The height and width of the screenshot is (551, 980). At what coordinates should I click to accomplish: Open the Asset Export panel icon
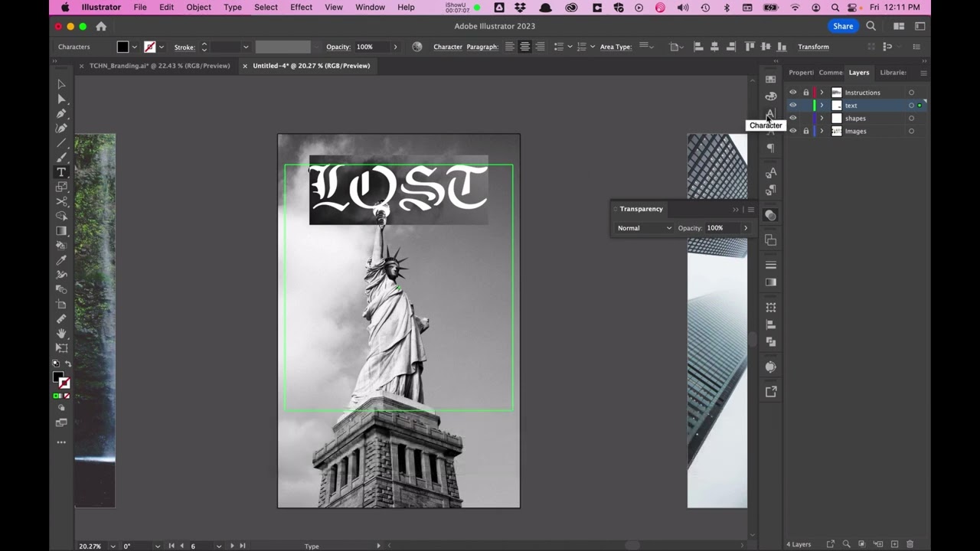(771, 392)
